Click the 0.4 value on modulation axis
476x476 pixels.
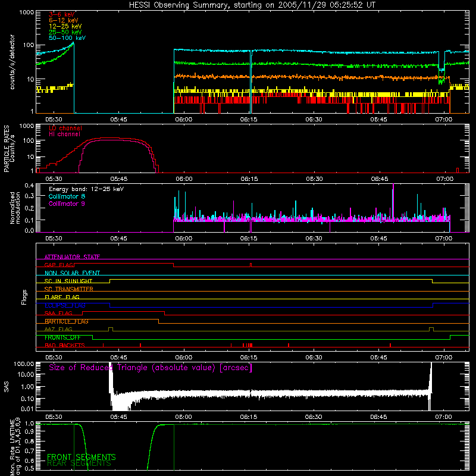29,186
